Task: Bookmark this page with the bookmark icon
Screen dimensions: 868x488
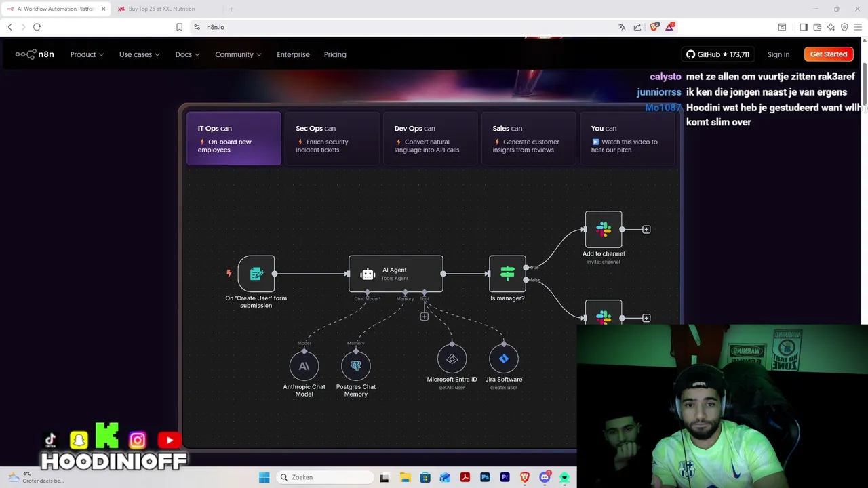Action: pos(179,27)
